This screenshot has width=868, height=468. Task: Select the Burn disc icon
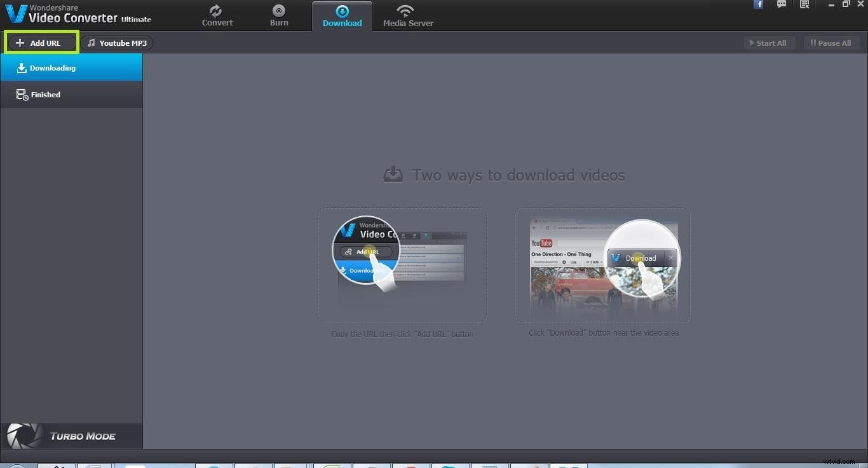click(279, 10)
